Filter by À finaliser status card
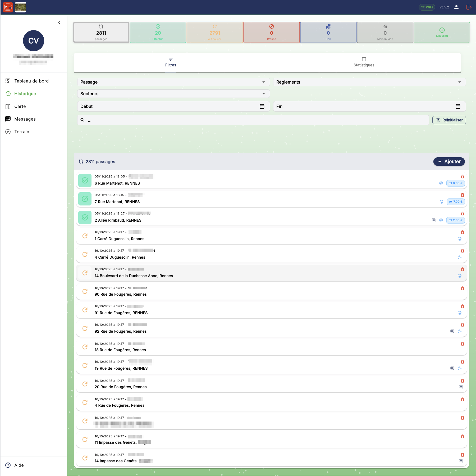 tap(215, 32)
